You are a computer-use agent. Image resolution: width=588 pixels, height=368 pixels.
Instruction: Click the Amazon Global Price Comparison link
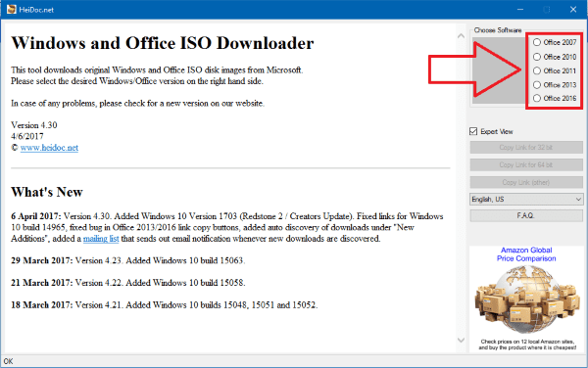pyautogui.click(x=526, y=254)
